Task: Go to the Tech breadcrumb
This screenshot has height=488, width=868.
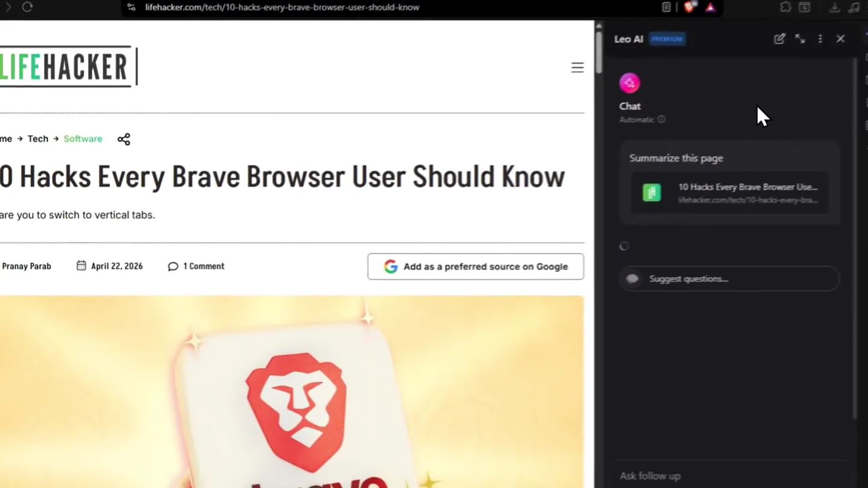Action: tap(37, 139)
